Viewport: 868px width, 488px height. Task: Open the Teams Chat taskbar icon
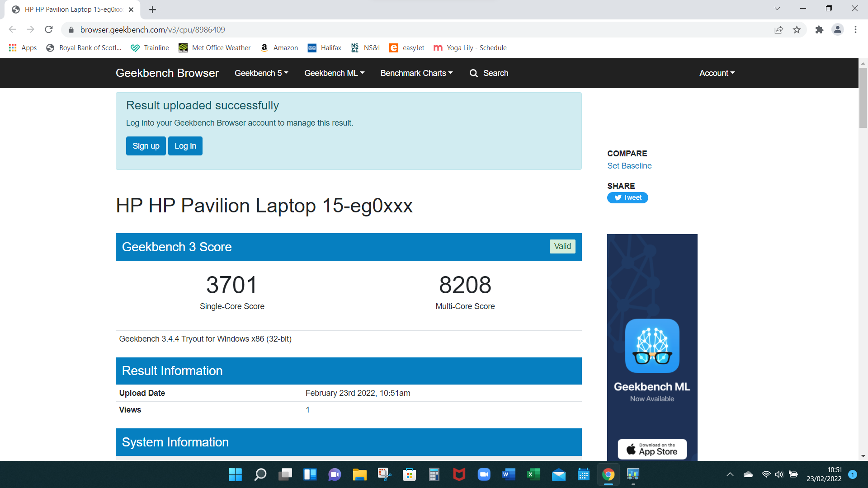[335, 474]
